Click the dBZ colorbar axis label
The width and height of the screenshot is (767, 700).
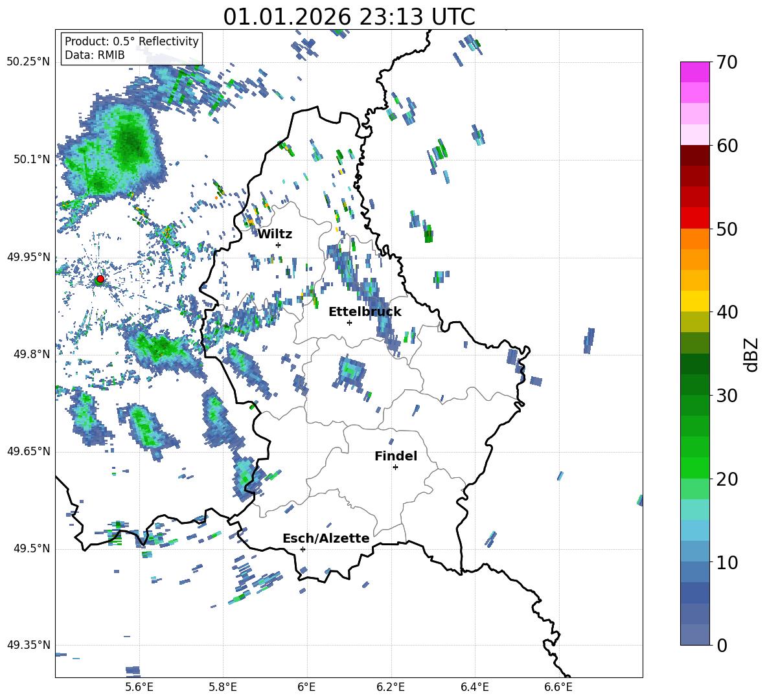point(752,354)
